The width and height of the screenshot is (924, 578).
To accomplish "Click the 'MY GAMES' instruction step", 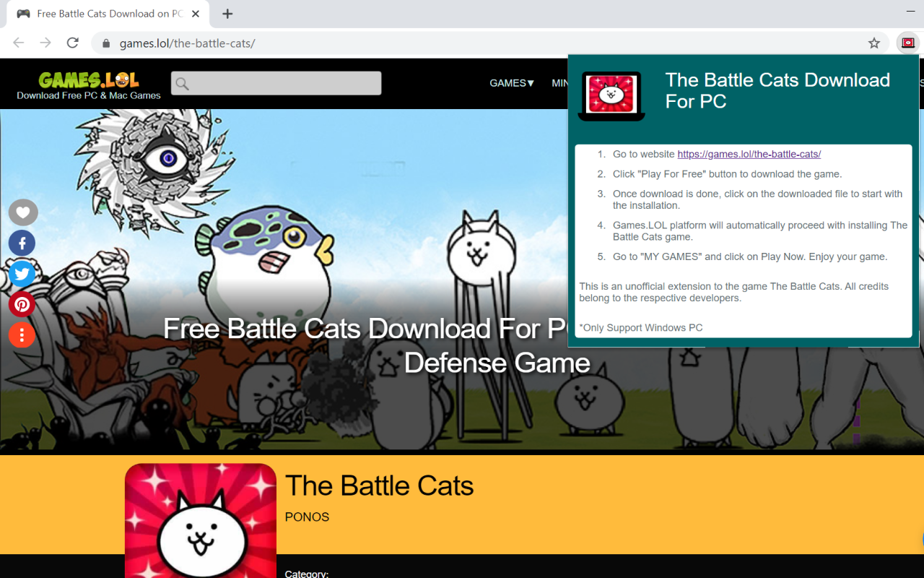I will [750, 256].
